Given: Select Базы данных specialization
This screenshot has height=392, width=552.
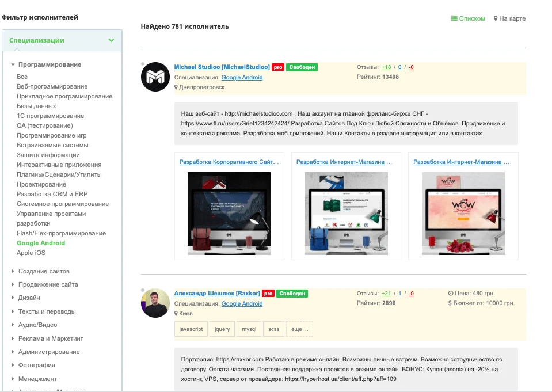Looking at the screenshot, I should (x=36, y=106).
